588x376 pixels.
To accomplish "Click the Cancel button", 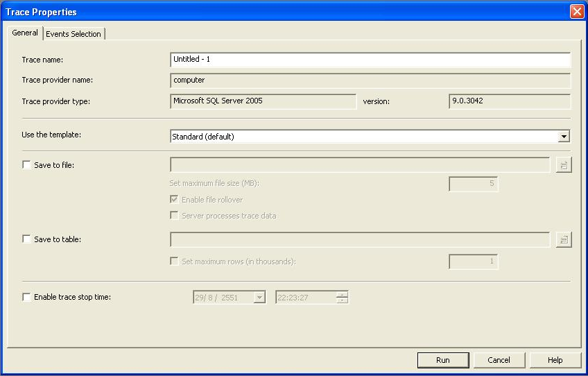I will point(499,360).
